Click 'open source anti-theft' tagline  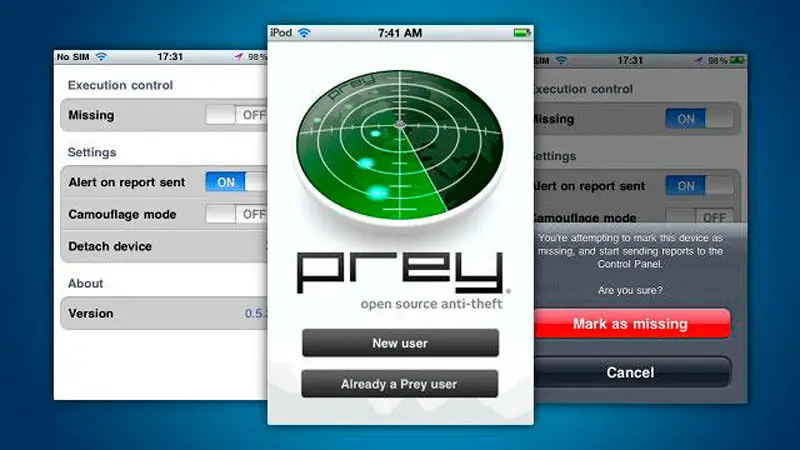point(432,304)
